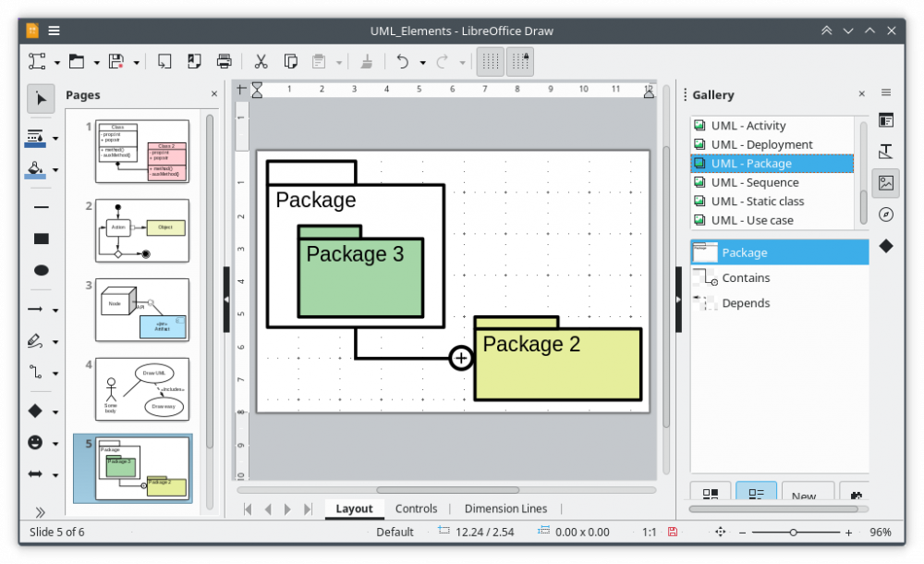This screenshot has height=564, width=924.
Task: Select the Rectangle tool
Action: coord(42,239)
